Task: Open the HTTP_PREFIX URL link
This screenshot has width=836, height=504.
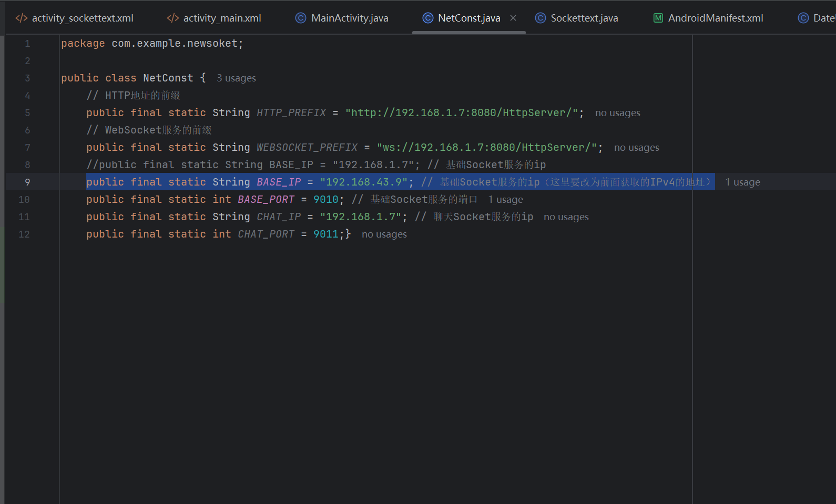Action: [461, 113]
